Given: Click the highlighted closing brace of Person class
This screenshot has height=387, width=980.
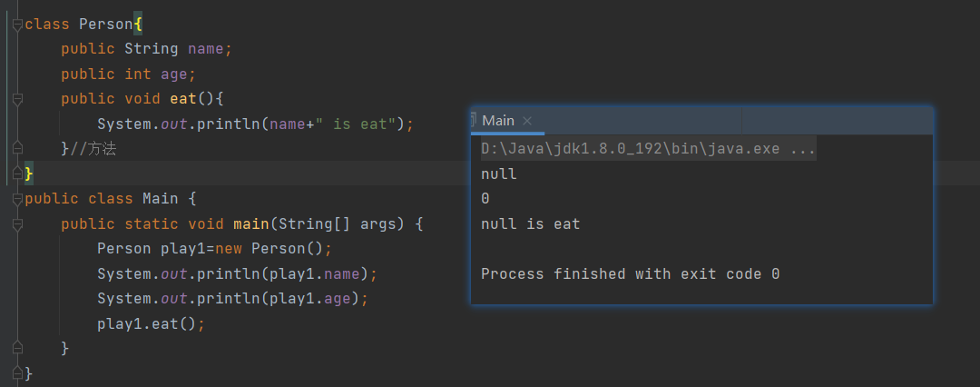Looking at the screenshot, I should (x=29, y=174).
